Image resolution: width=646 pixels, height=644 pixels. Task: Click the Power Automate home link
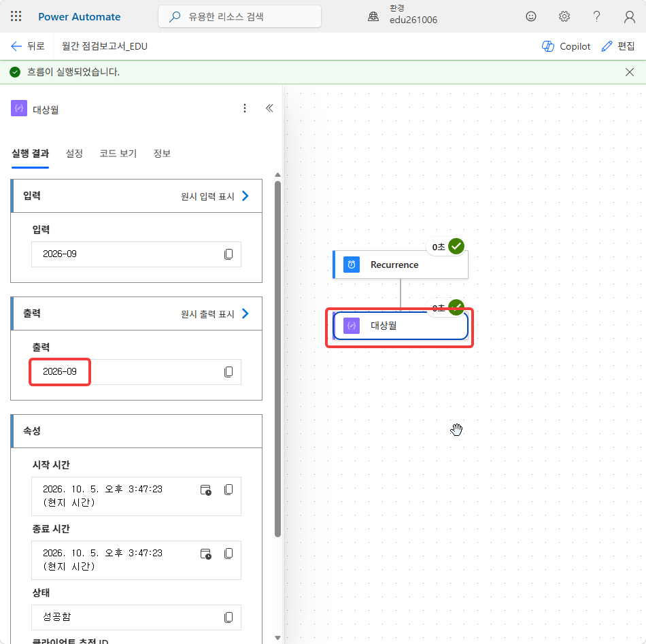79,17
